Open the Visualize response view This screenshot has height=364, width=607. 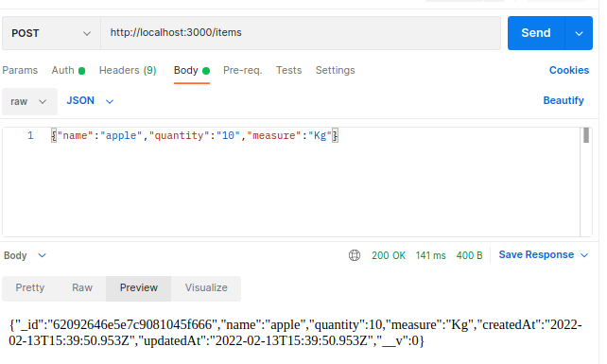coord(206,287)
